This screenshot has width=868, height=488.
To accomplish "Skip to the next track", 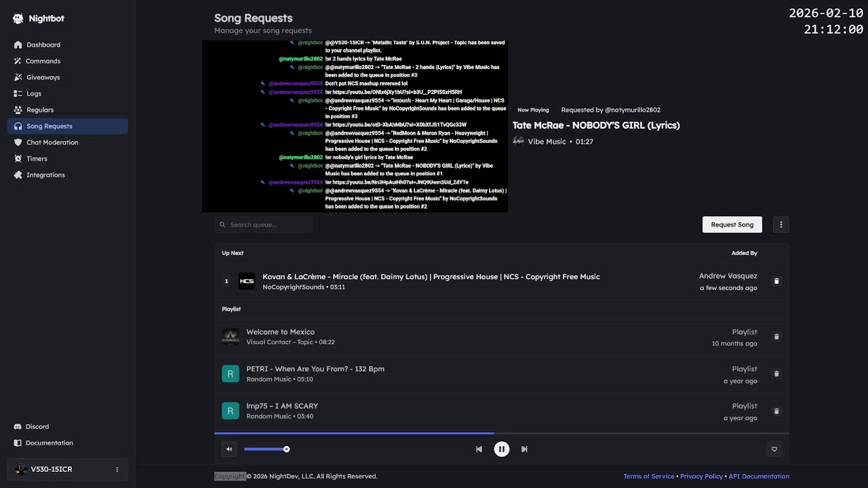I will tap(524, 449).
